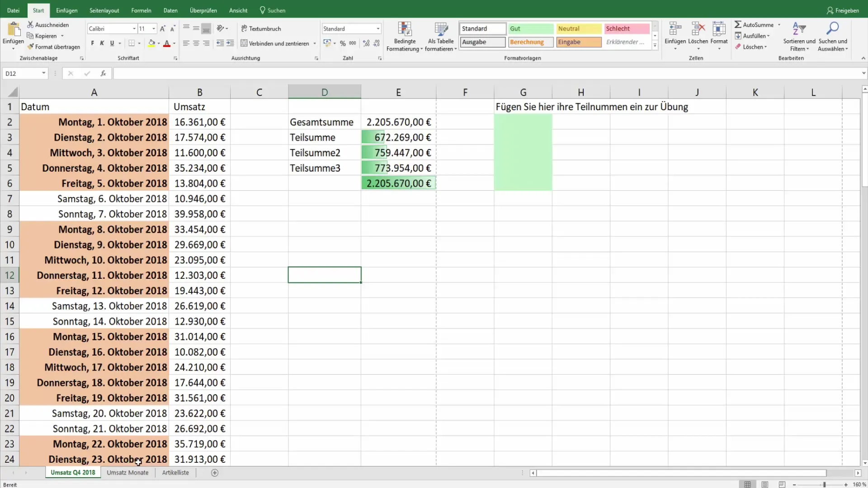Expand the number format Standard dropdown

(x=378, y=28)
